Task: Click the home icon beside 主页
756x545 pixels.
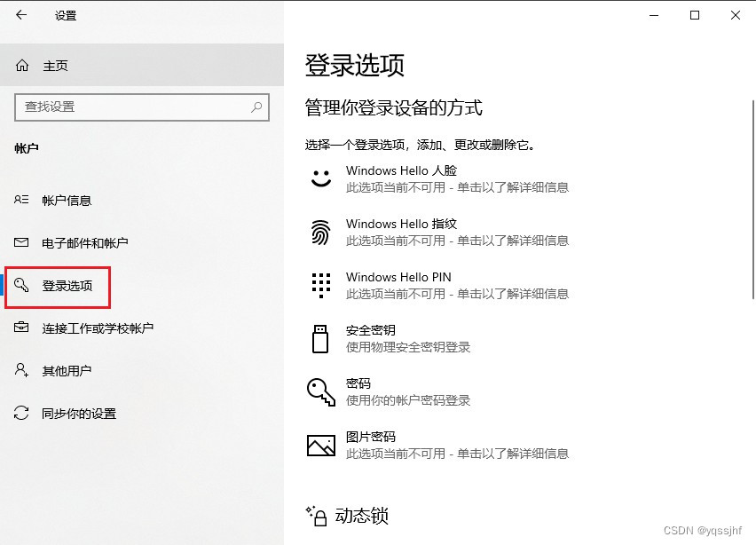Action: pos(22,65)
